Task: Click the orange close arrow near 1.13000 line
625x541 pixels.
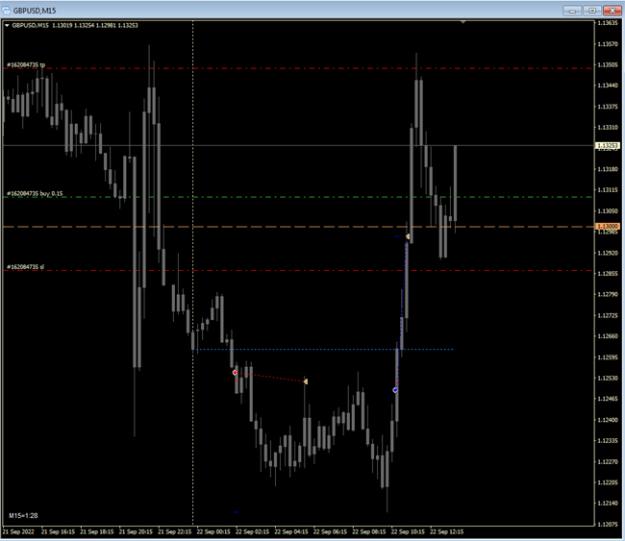Action: tap(408, 237)
